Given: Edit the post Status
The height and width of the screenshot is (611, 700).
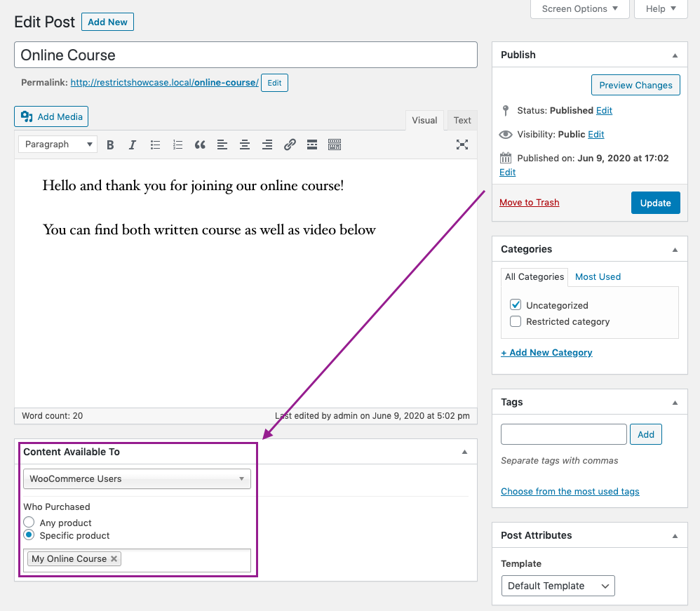Looking at the screenshot, I should [604, 110].
